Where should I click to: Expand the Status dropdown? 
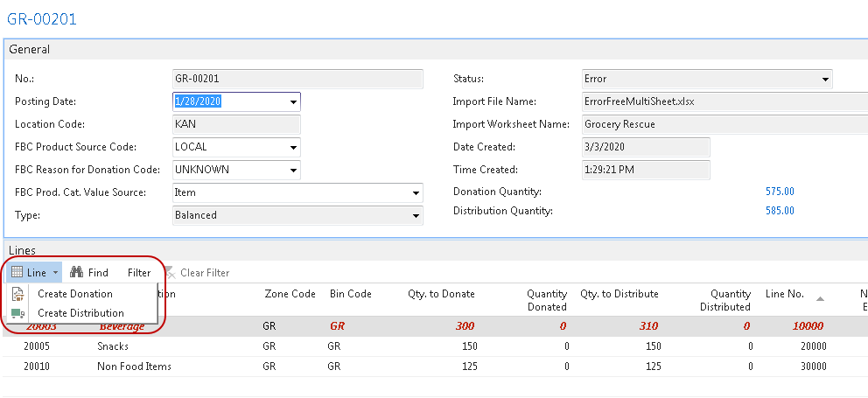pyautogui.click(x=824, y=80)
